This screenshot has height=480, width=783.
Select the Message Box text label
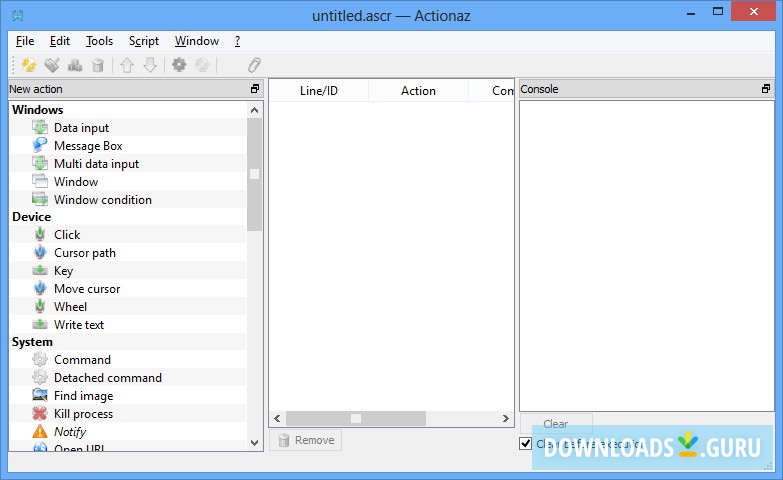[x=88, y=145]
